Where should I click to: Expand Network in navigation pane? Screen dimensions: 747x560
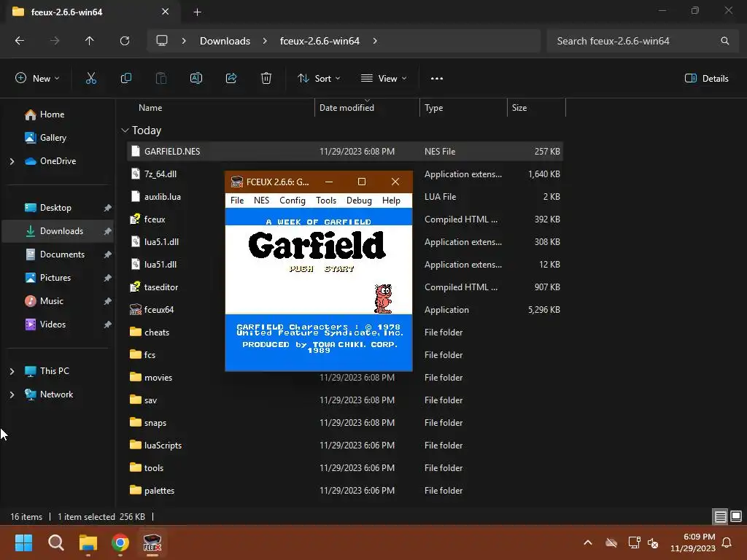click(12, 394)
